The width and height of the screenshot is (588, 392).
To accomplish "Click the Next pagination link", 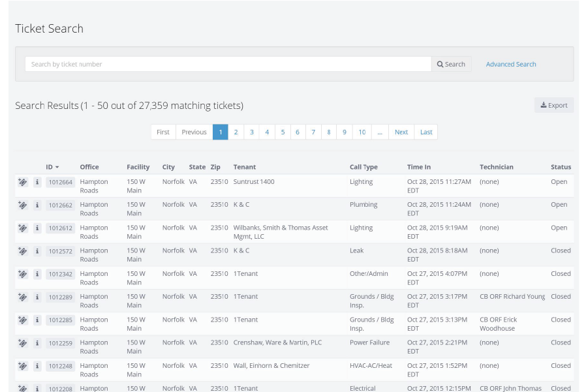I will tap(401, 132).
